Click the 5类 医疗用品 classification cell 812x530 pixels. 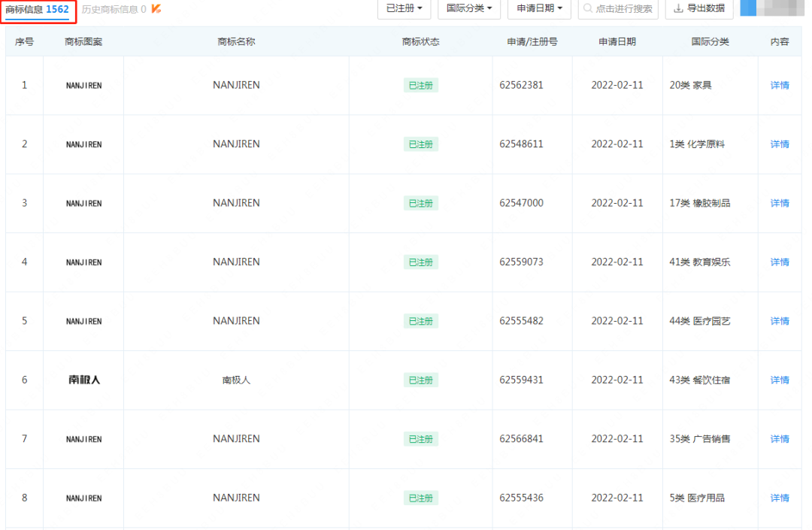(x=697, y=498)
